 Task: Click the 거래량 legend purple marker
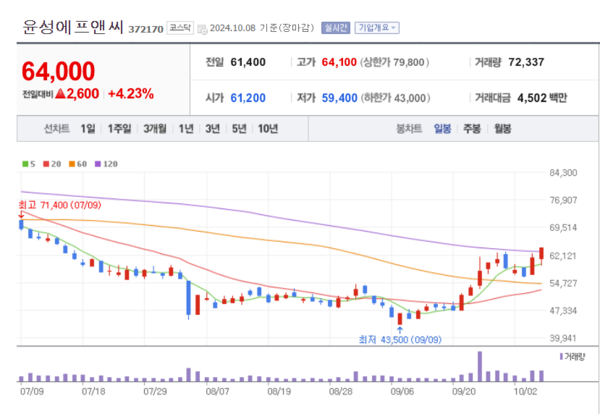click(561, 357)
